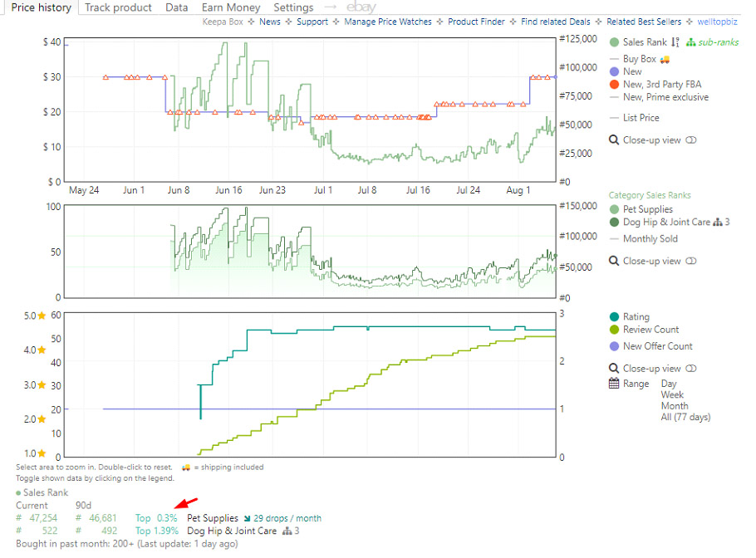Switch to the Track product tab
The height and width of the screenshot is (558, 756).
(x=118, y=7)
